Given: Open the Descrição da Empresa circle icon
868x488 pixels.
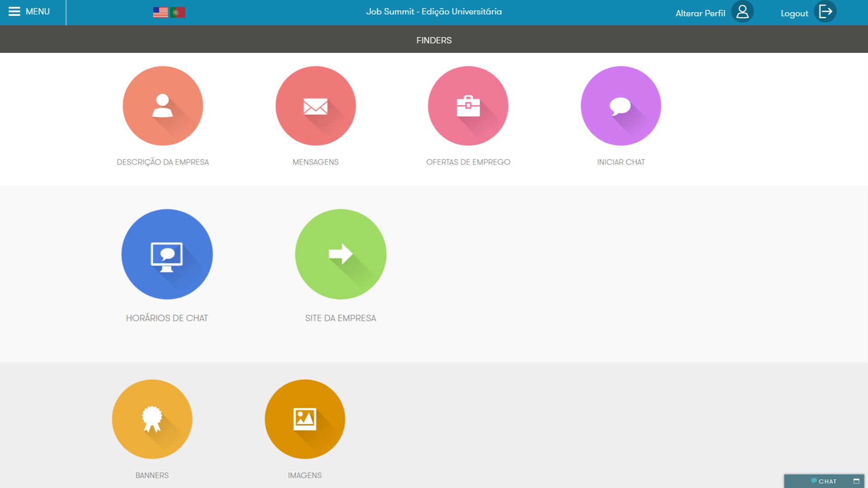Looking at the screenshot, I should tap(163, 106).
